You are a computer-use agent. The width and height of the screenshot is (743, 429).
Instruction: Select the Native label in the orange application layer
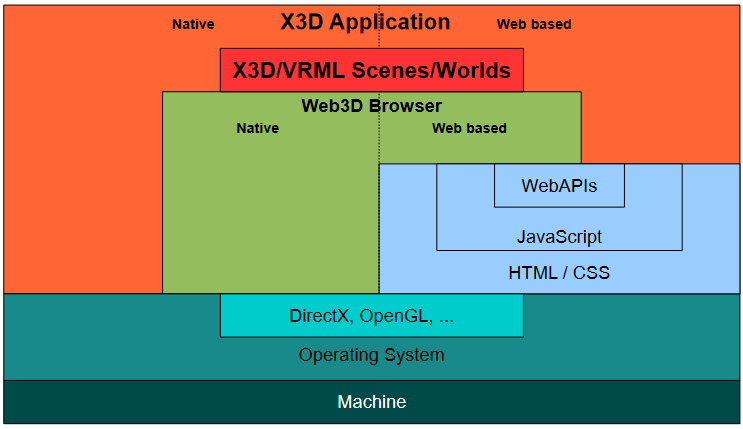[193, 24]
